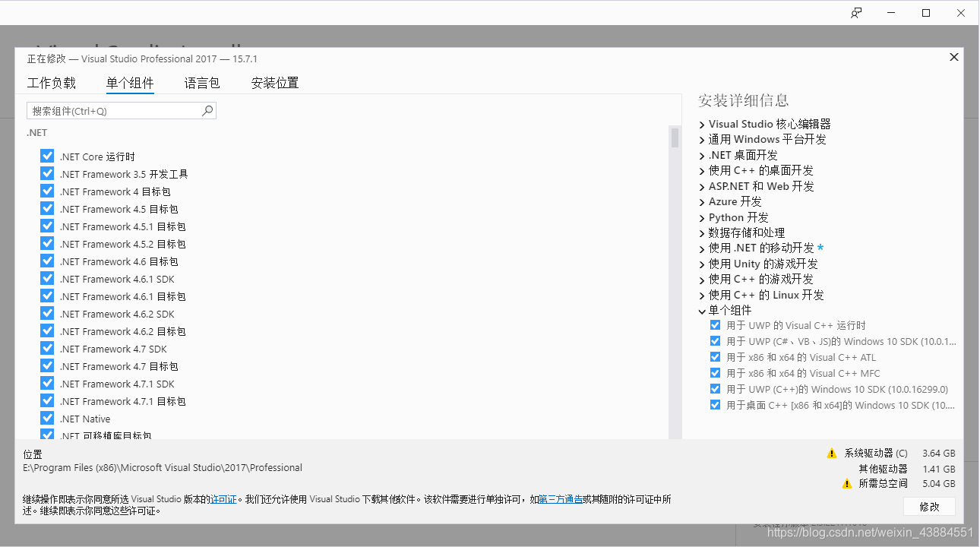980x547 pixels.
Task: Expand .NET 桌面开发 details
Action: click(x=702, y=155)
